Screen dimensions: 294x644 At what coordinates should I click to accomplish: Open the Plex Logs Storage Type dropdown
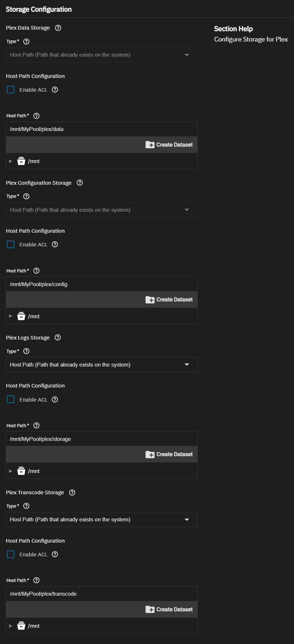pyautogui.click(x=102, y=364)
